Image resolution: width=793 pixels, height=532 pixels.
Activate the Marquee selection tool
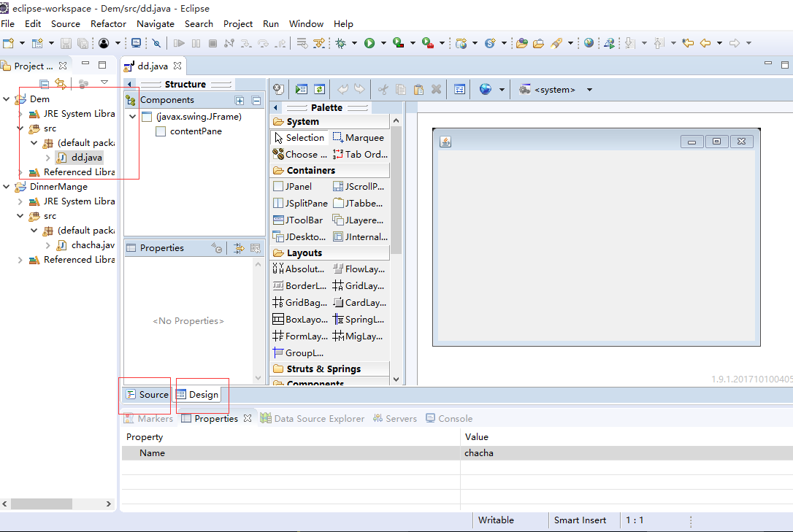click(x=359, y=137)
